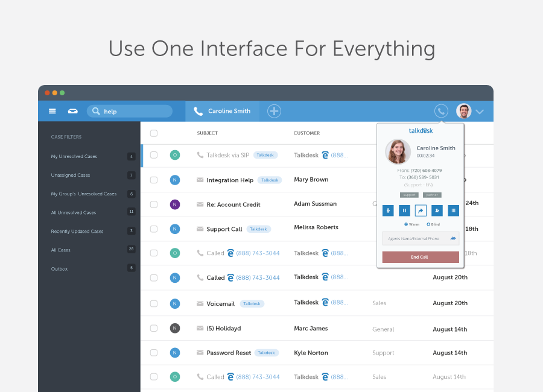Click Caroline Smith's photo in widget

(398, 151)
